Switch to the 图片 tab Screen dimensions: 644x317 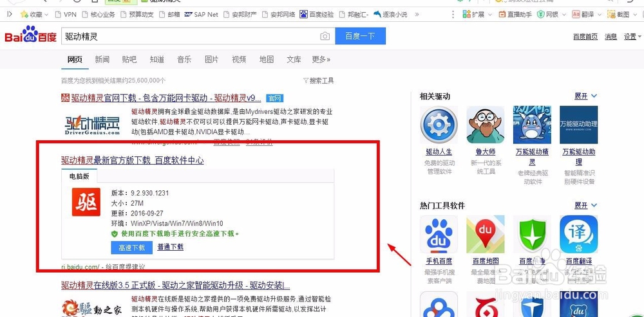211,59
